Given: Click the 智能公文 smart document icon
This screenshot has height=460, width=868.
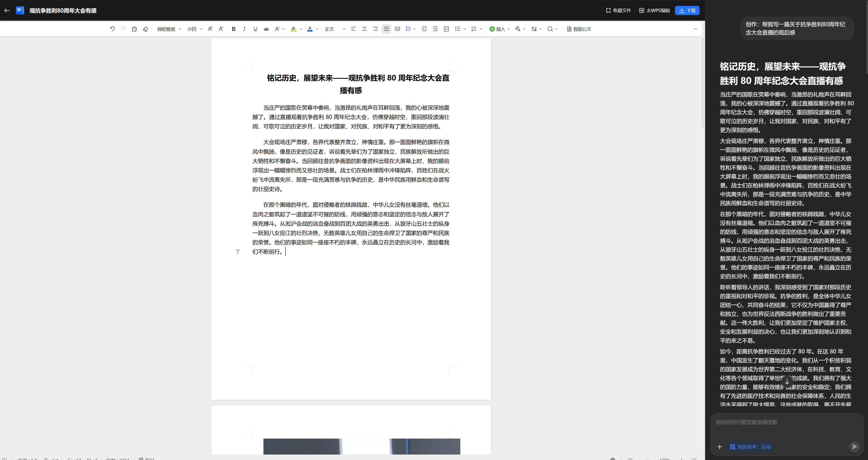Looking at the screenshot, I should [x=579, y=29].
